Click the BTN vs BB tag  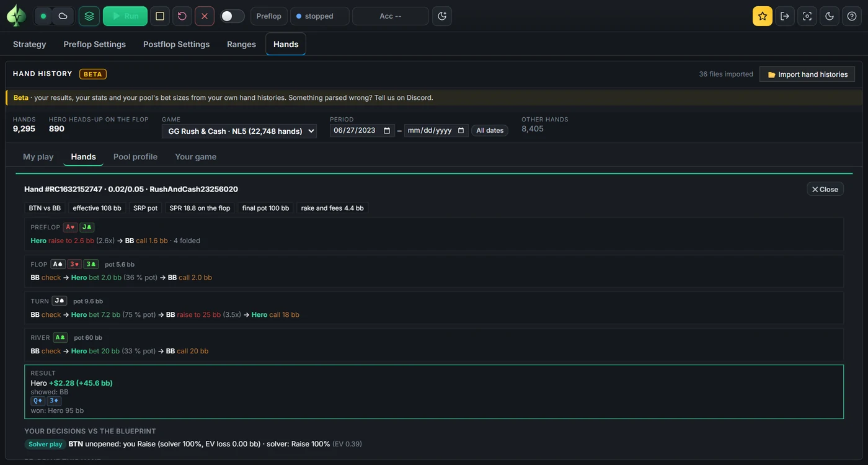[45, 208]
